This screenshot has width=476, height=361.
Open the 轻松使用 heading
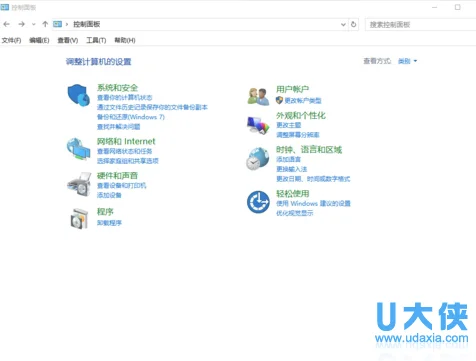pyautogui.click(x=292, y=194)
